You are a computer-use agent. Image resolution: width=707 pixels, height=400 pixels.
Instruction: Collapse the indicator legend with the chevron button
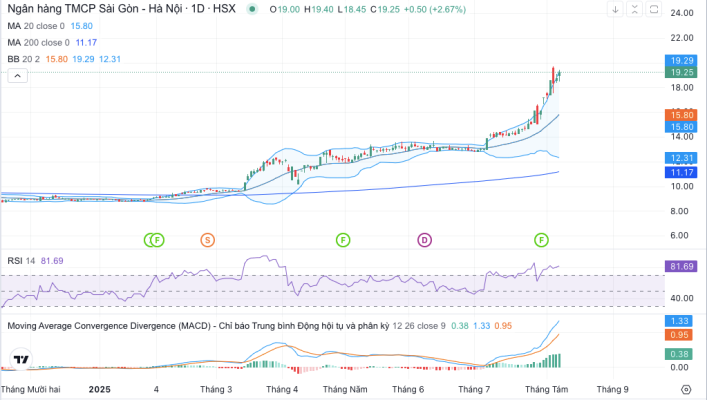click(x=18, y=76)
